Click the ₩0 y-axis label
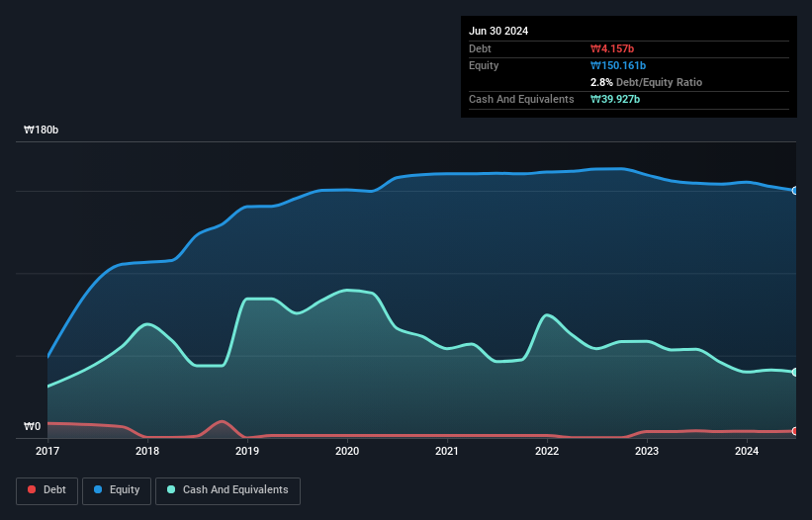812x520 pixels. [32, 426]
